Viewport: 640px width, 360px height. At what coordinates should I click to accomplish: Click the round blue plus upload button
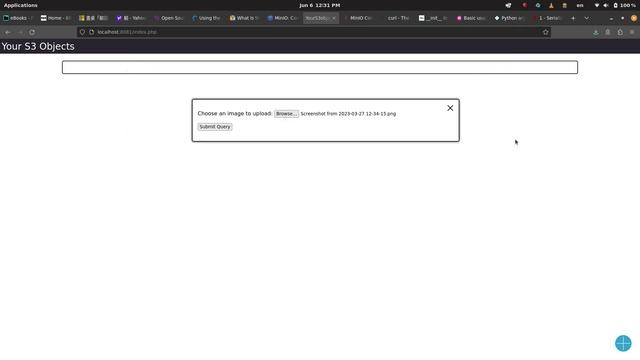pyautogui.click(x=623, y=343)
